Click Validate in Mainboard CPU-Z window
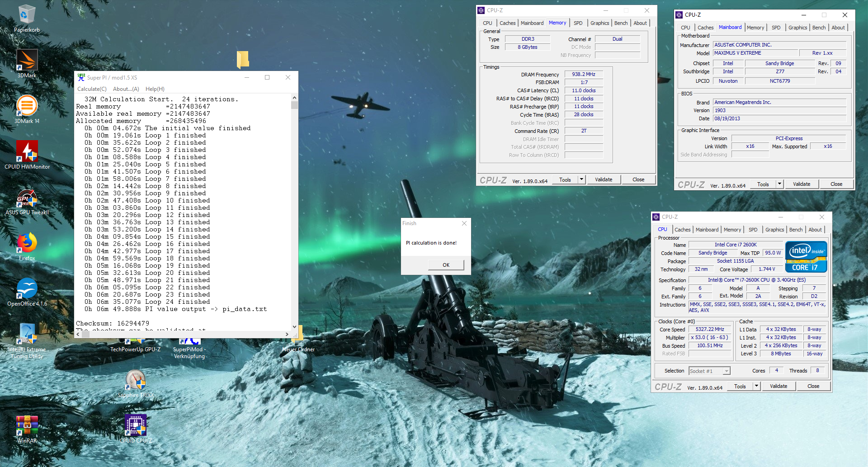 point(802,184)
